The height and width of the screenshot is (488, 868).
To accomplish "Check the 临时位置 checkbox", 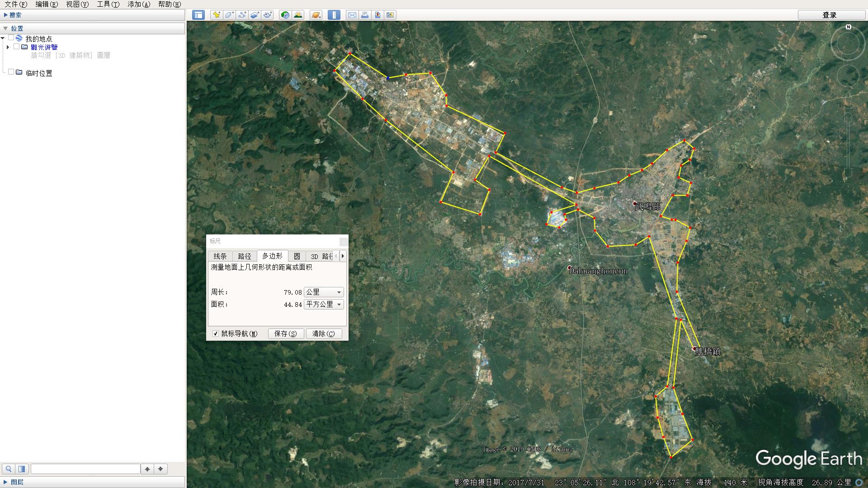I will [11, 72].
